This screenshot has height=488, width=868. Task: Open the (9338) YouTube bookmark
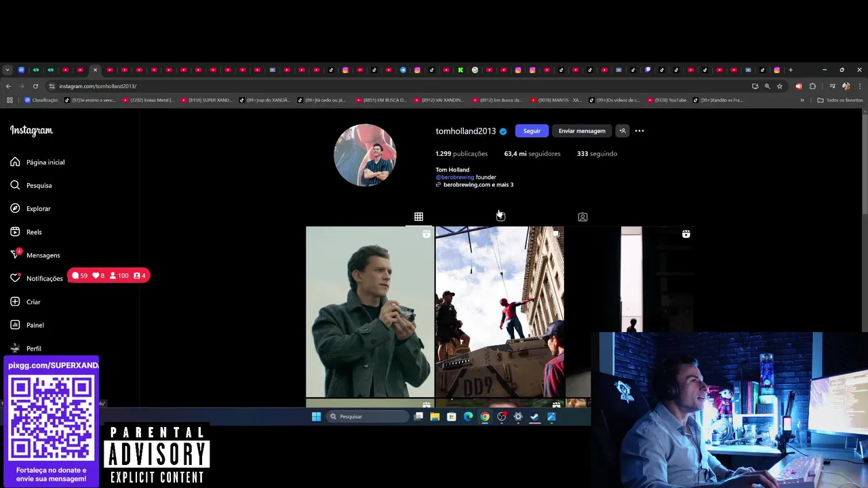coord(667,100)
